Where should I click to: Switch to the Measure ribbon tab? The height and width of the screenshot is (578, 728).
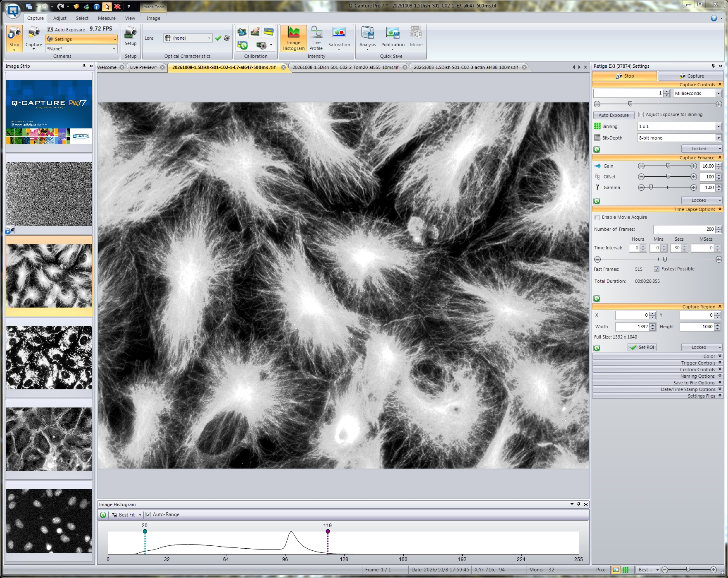pos(107,18)
